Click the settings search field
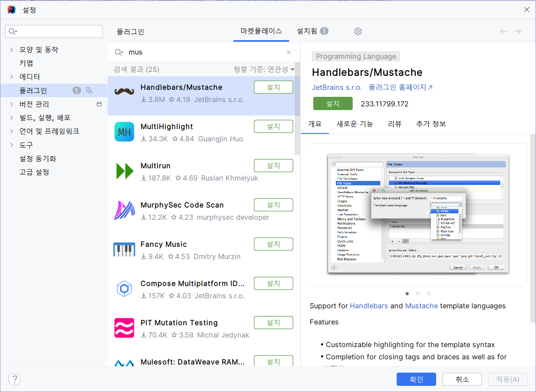Viewport: 536px width, 392px height. pos(54,31)
